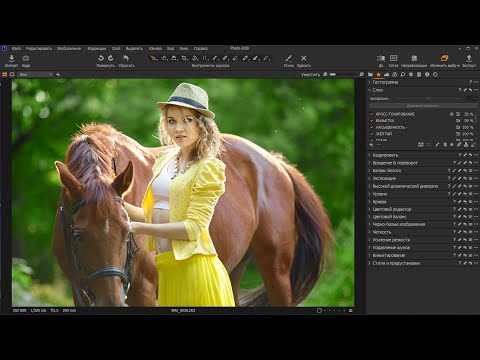
Task: Open the orange star Quick tool tab
Action: 378,75
